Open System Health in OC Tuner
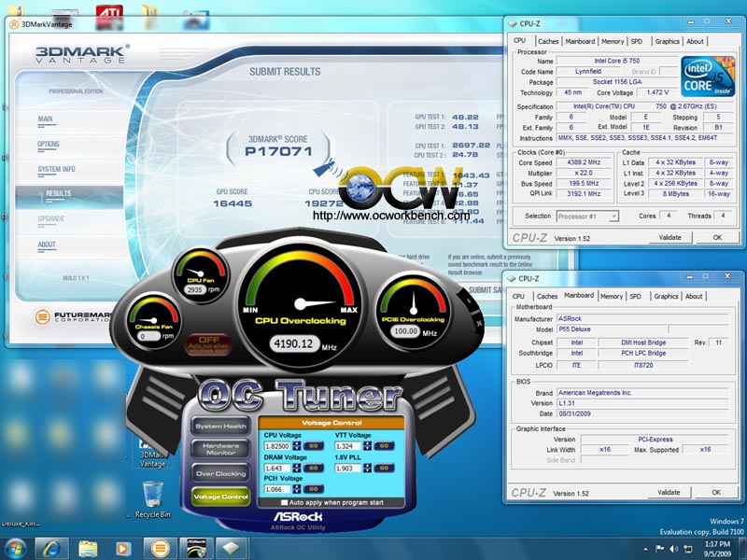 point(220,427)
